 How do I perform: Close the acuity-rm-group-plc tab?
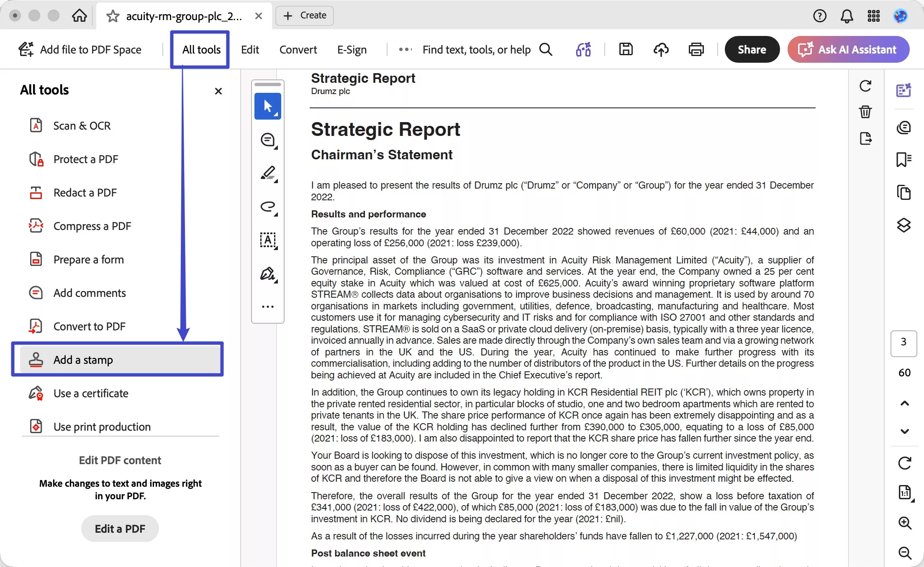pyautogui.click(x=259, y=16)
